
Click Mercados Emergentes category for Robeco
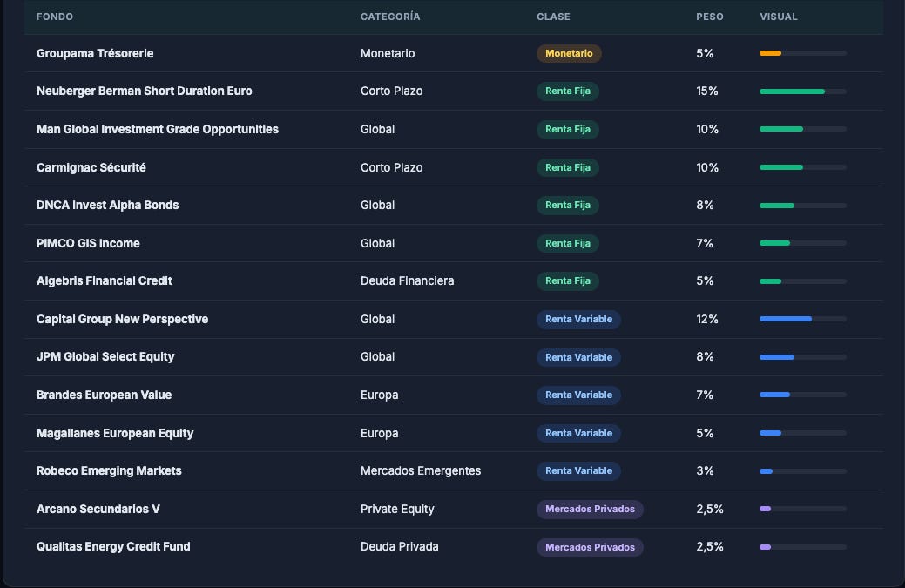pyautogui.click(x=420, y=470)
